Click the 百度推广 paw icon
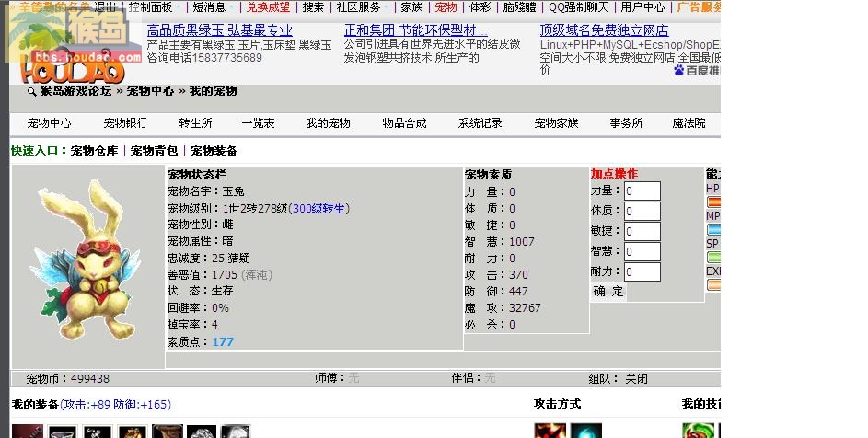Screen dimensions: 868x438 (x=679, y=70)
